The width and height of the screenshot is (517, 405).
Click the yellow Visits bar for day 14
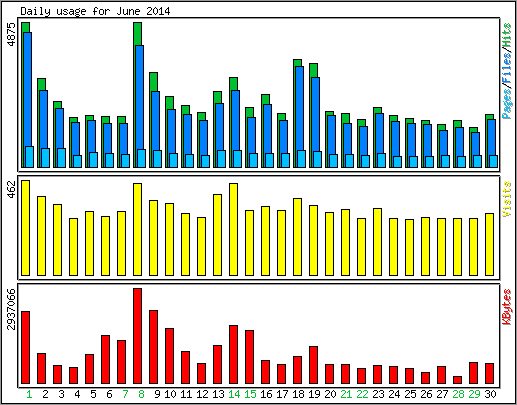[233, 229]
